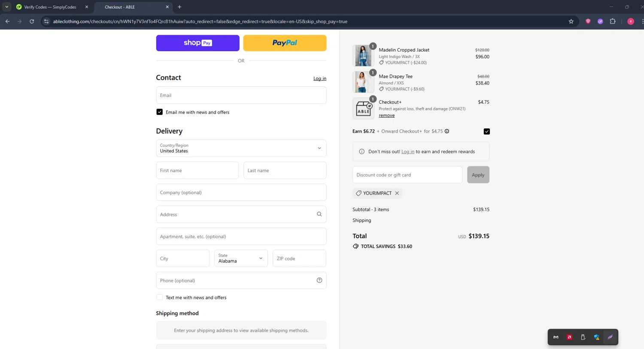Click the MSI tray icon
Image resolution: width=644 pixels, height=349 pixels.
[556, 337]
